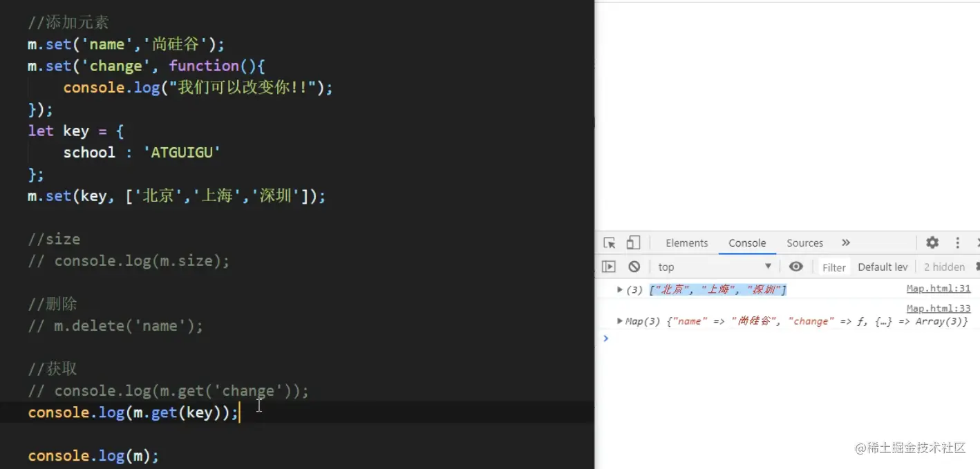Click the commented m.delete('name') line
Viewport: 980px width, 469px height.
(x=115, y=325)
